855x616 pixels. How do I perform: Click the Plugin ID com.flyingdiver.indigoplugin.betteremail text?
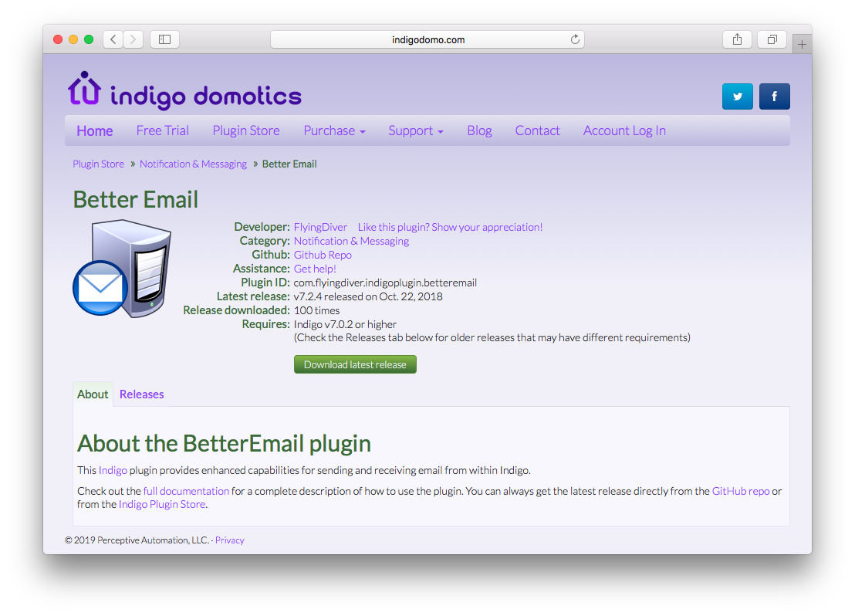pyautogui.click(x=385, y=283)
